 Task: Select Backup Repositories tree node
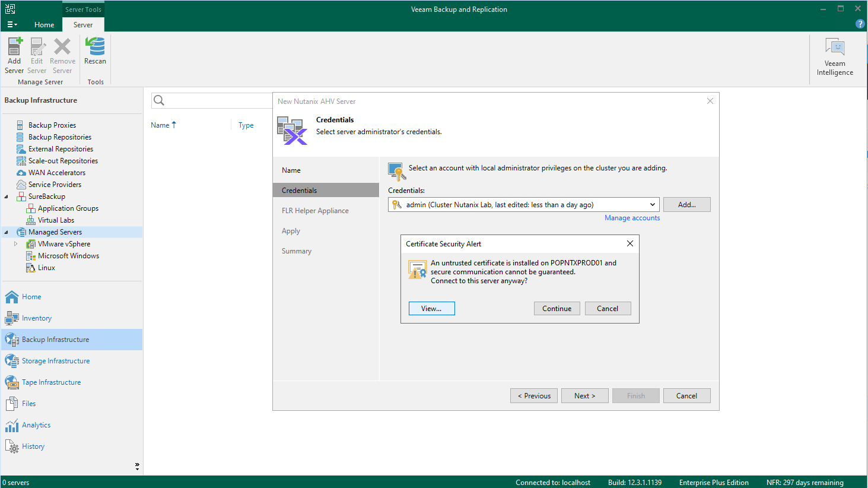tap(60, 137)
